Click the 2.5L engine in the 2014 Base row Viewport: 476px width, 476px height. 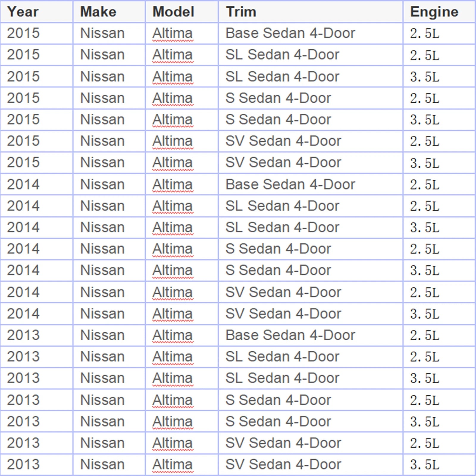(x=425, y=185)
